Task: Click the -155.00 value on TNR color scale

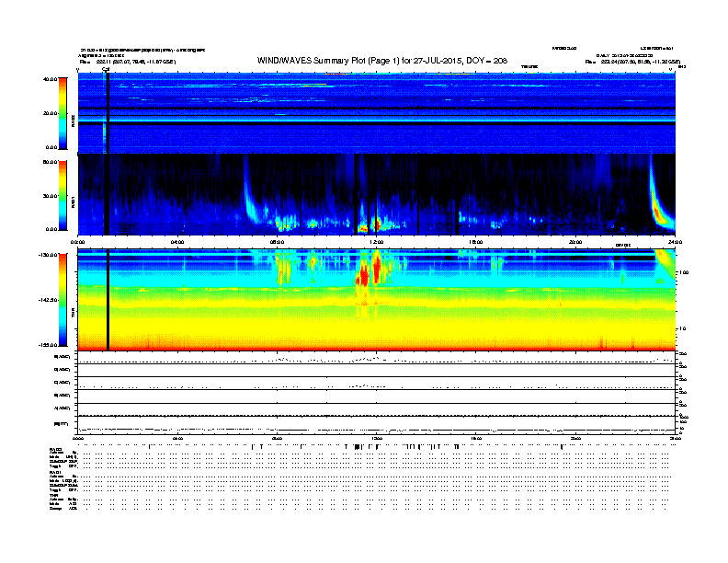Action: point(48,345)
